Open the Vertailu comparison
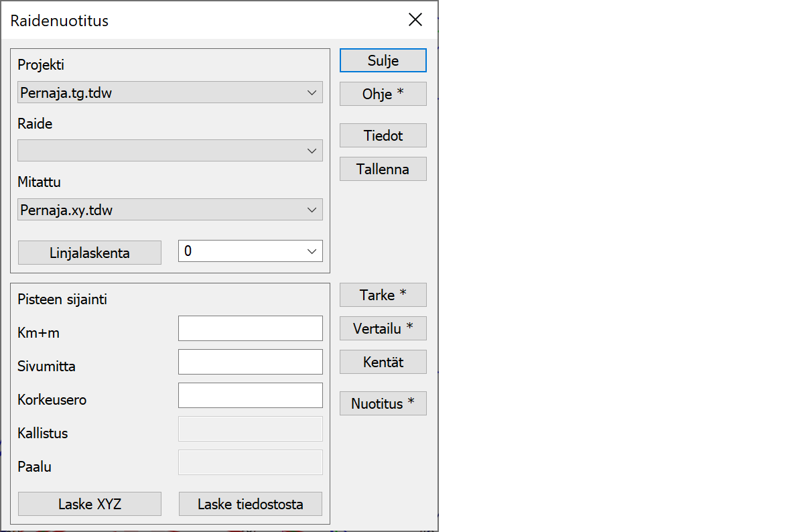The image size is (804, 532). (383, 328)
